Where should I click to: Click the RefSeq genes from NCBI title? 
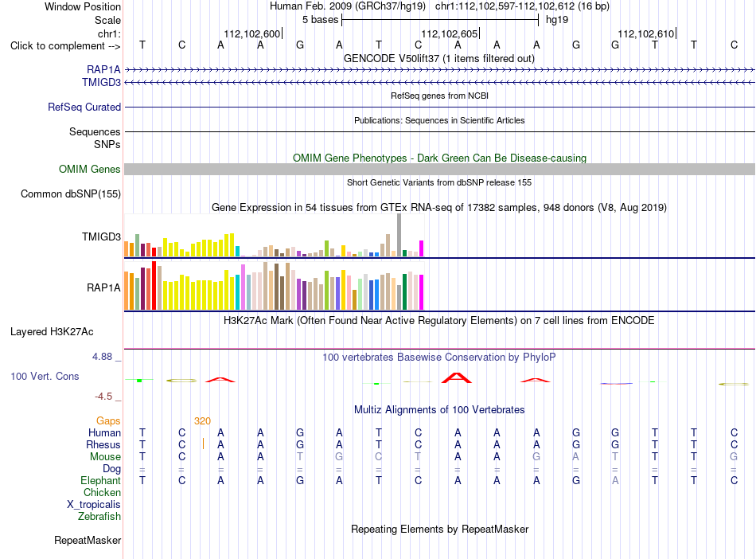point(439,96)
